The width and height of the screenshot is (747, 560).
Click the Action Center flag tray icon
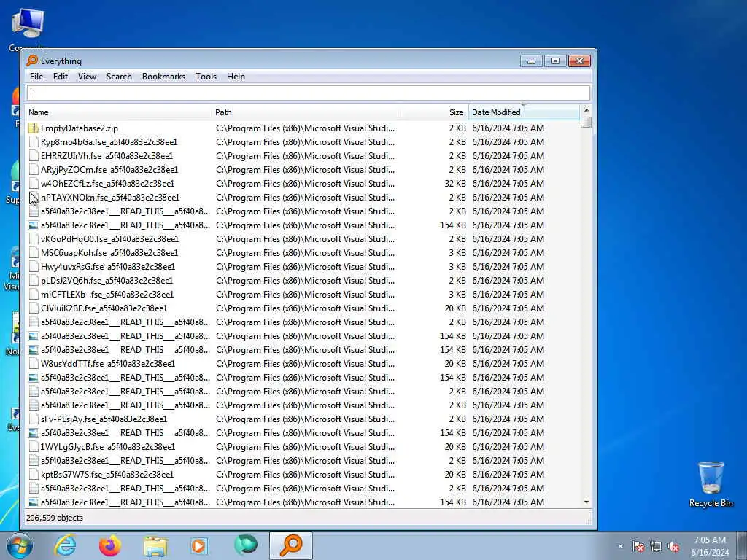(638, 547)
